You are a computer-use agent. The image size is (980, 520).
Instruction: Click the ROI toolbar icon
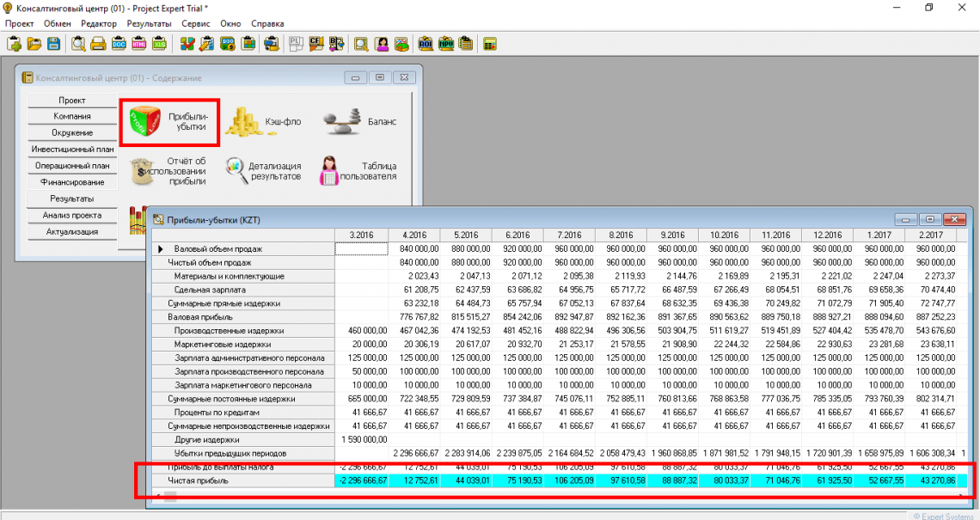point(426,44)
